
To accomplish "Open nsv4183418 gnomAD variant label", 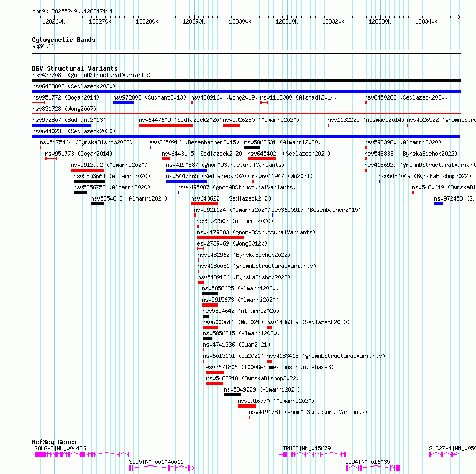I will pos(326,356).
